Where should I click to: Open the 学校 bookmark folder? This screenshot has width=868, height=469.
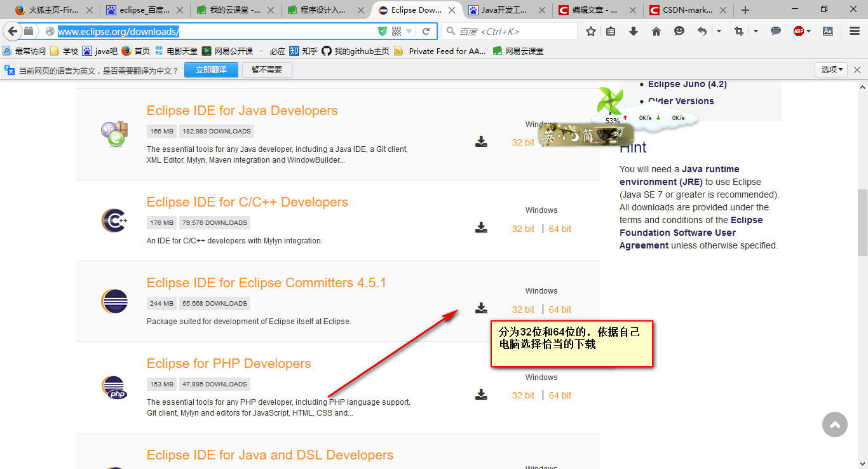point(64,51)
